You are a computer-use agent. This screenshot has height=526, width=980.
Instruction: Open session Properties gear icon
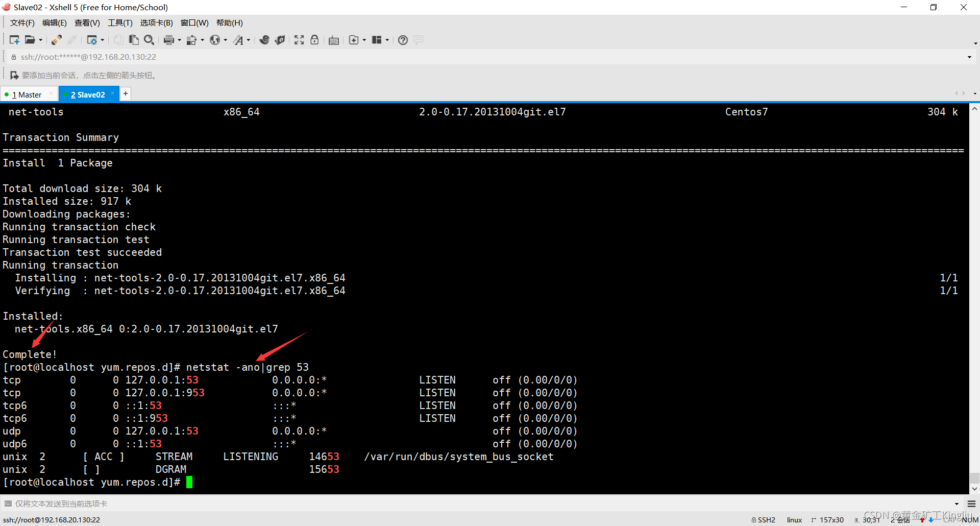coord(92,40)
